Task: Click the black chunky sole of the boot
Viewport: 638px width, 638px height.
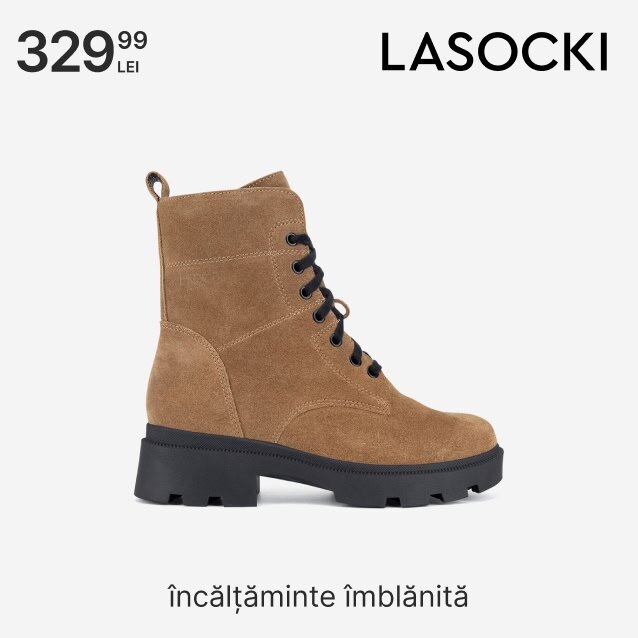Action: [x=319, y=467]
